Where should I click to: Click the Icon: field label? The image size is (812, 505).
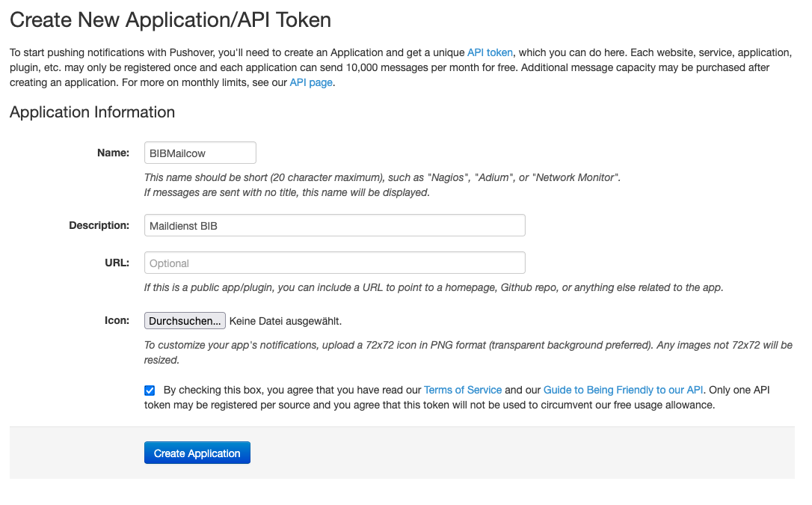[117, 320]
